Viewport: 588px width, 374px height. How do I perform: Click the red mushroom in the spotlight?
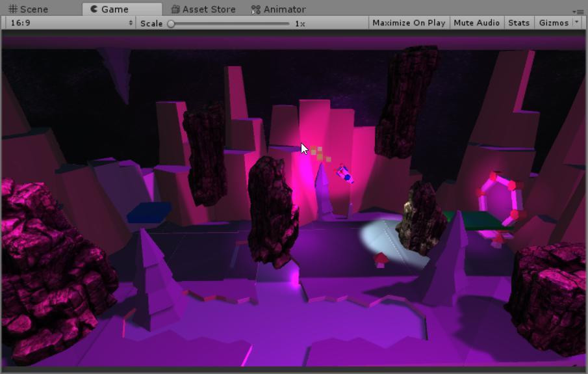(381, 260)
